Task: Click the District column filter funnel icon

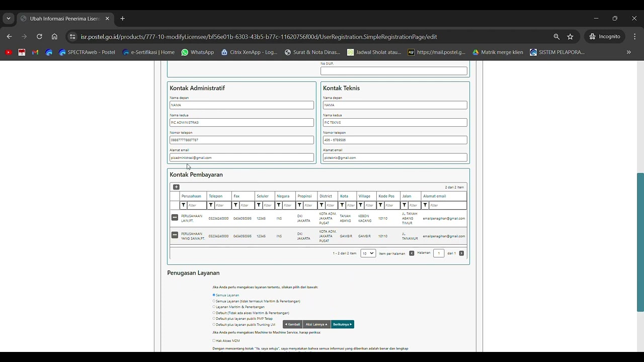Action: coord(321,205)
